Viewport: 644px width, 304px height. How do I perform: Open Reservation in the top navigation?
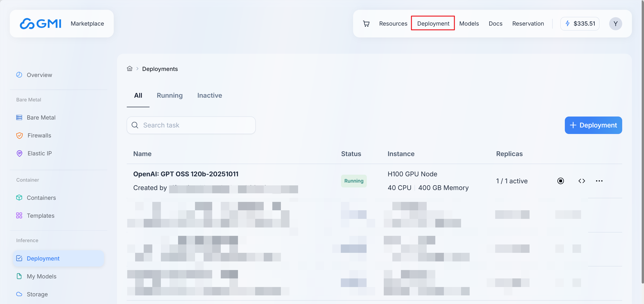(528, 23)
